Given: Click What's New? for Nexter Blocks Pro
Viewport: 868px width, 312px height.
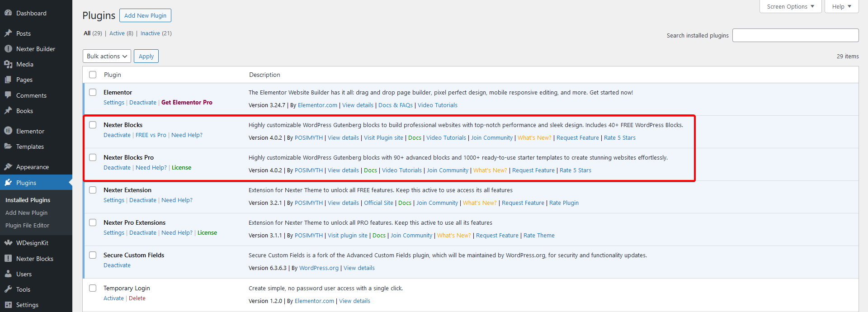Looking at the screenshot, I should pyautogui.click(x=490, y=170).
